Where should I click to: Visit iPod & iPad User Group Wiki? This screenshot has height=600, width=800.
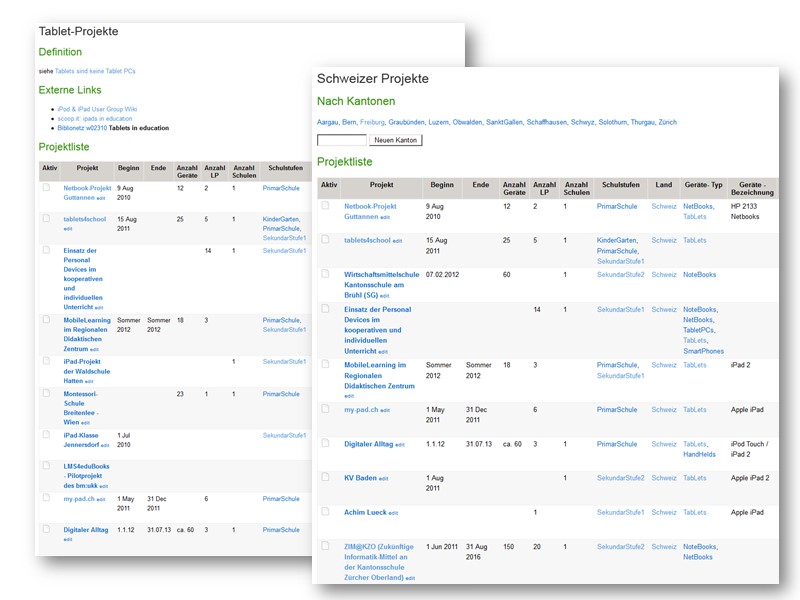coord(97,108)
